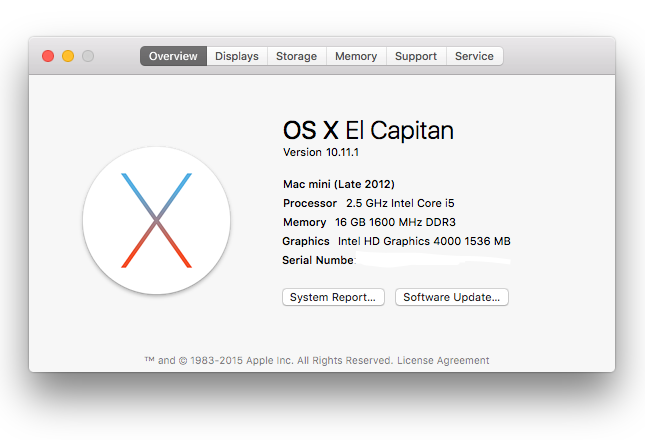Click the Memory label in specs list
This screenshot has height=440, width=645.
tap(304, 222)
